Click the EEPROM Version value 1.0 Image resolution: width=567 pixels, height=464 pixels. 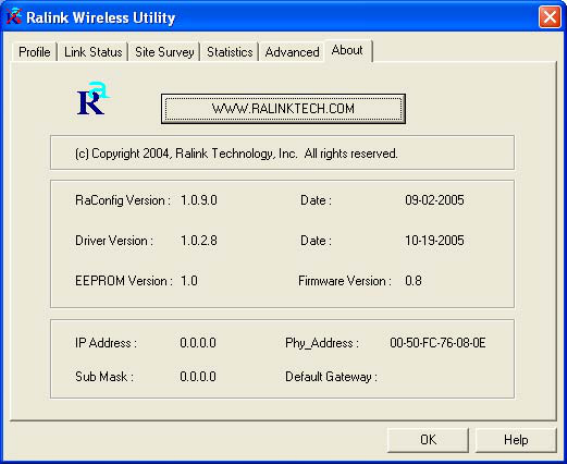189,281
